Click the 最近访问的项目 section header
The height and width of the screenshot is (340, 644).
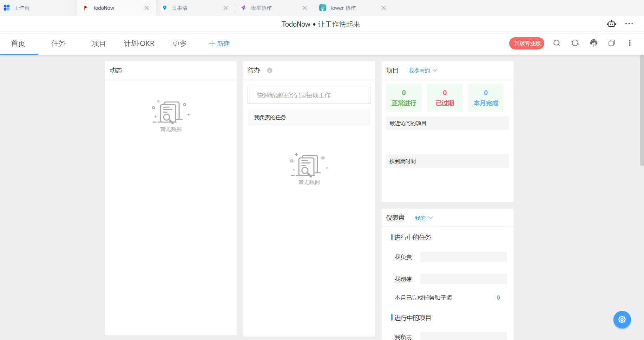447,123
